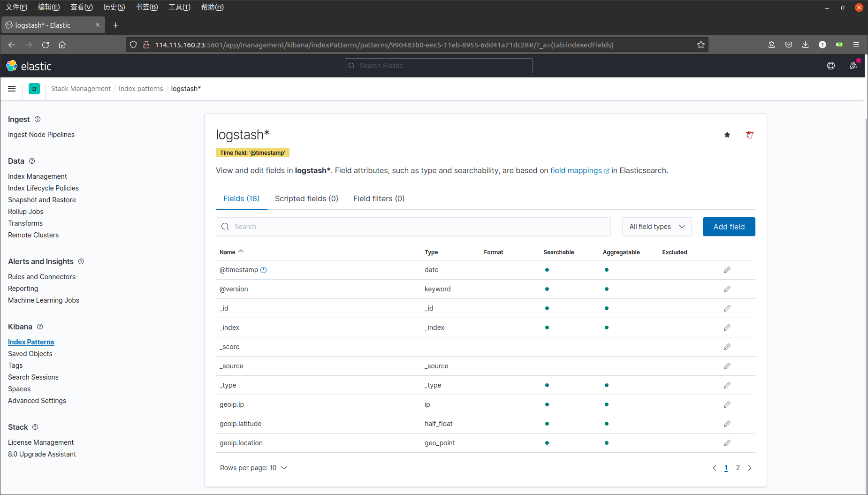The height and width of the screenshot is (495, 868).
Task: Edit the geoip.latitude field
Action: pyautogui.click(x=727, y=424)
